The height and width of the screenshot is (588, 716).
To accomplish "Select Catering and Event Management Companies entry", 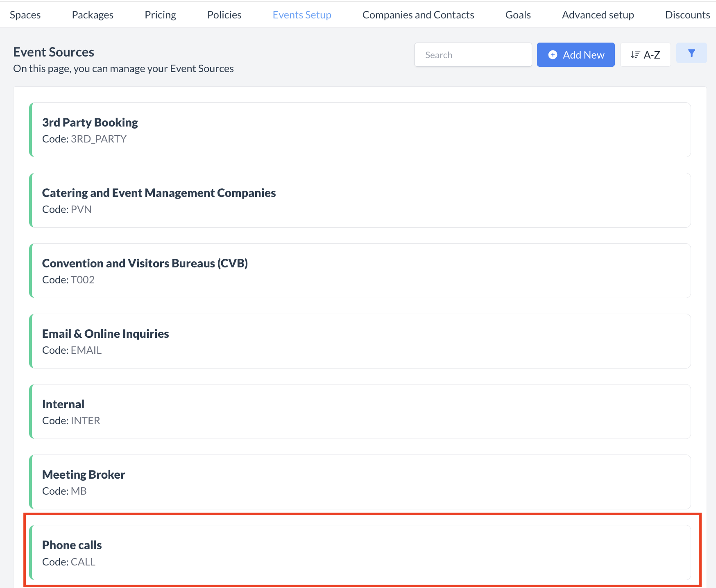I will click(x=360, y=200).
